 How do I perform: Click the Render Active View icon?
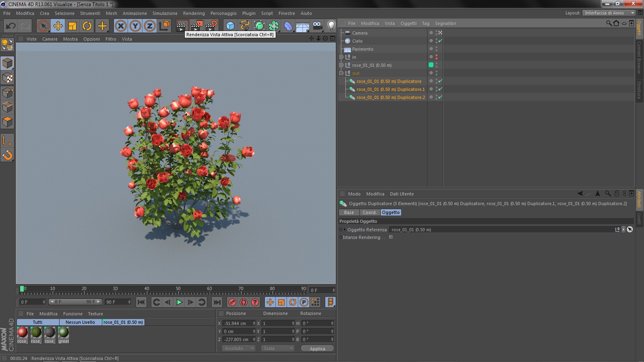pos(182,26)
